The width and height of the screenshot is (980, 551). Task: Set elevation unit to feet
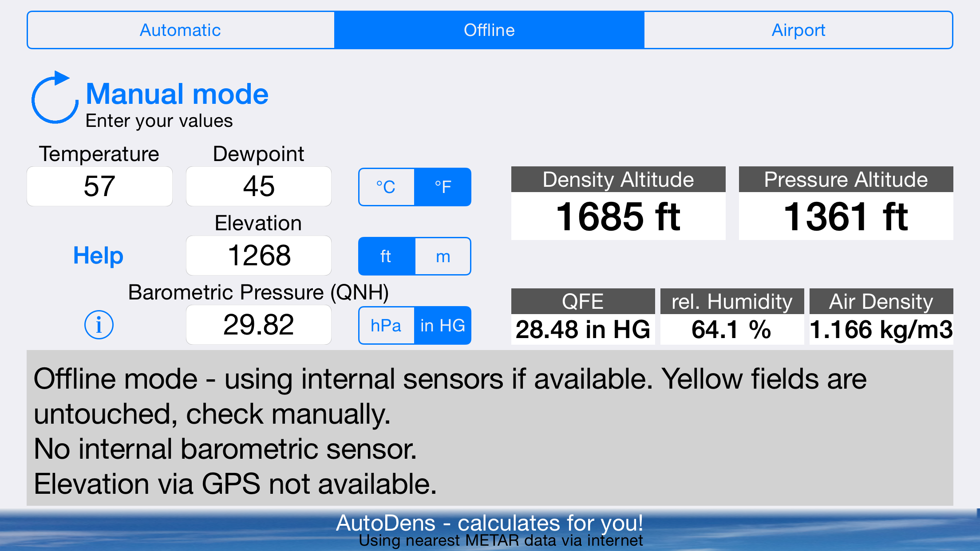click(x=386, y=256)
